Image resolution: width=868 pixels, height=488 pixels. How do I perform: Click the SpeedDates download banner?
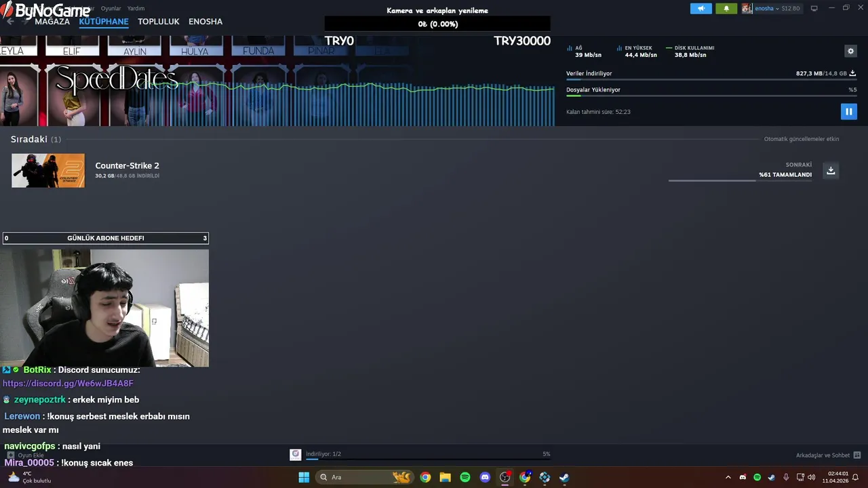[115, 79]
